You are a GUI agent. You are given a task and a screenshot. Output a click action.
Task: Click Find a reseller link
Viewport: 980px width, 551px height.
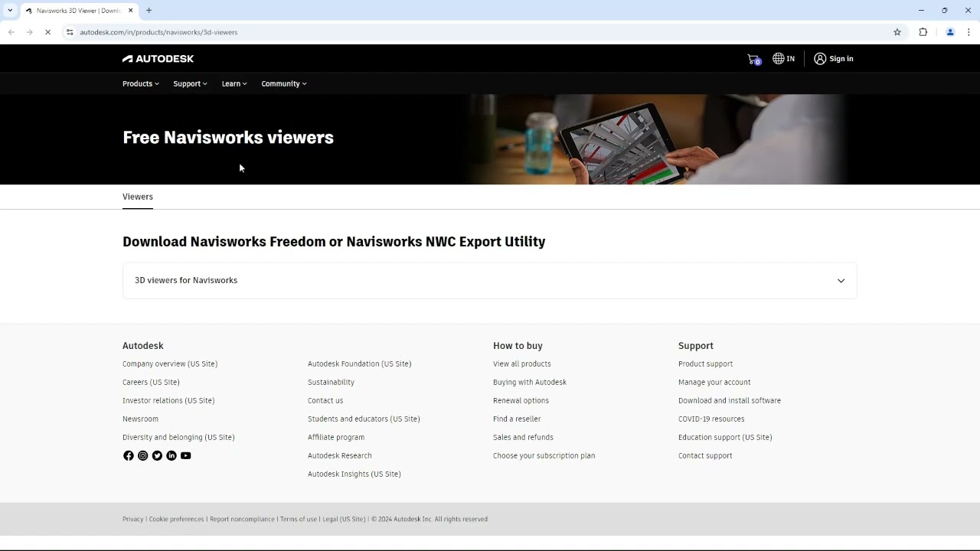(x=517, y=419)
